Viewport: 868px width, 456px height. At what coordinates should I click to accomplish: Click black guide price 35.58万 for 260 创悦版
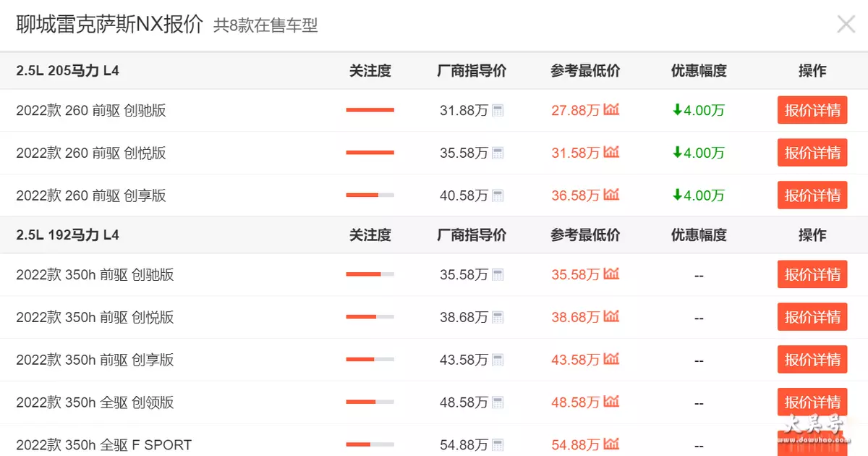click(464, 153)
